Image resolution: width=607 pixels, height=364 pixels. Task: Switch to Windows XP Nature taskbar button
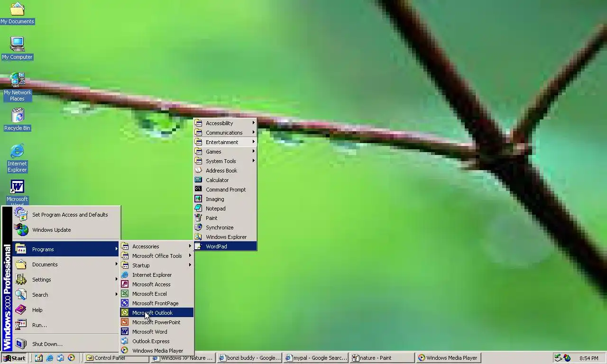183,358
